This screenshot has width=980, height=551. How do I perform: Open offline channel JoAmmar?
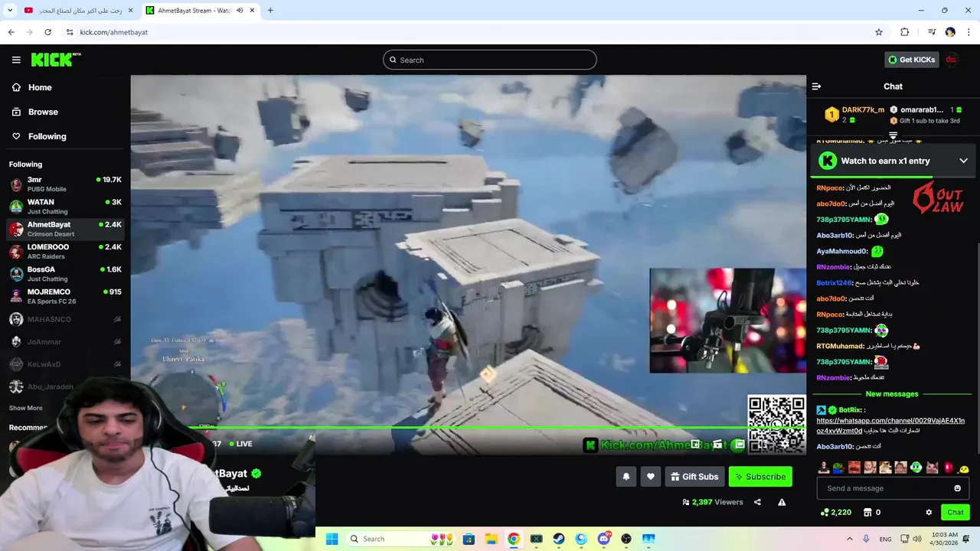pyautogui.click(x=65, y=341)
